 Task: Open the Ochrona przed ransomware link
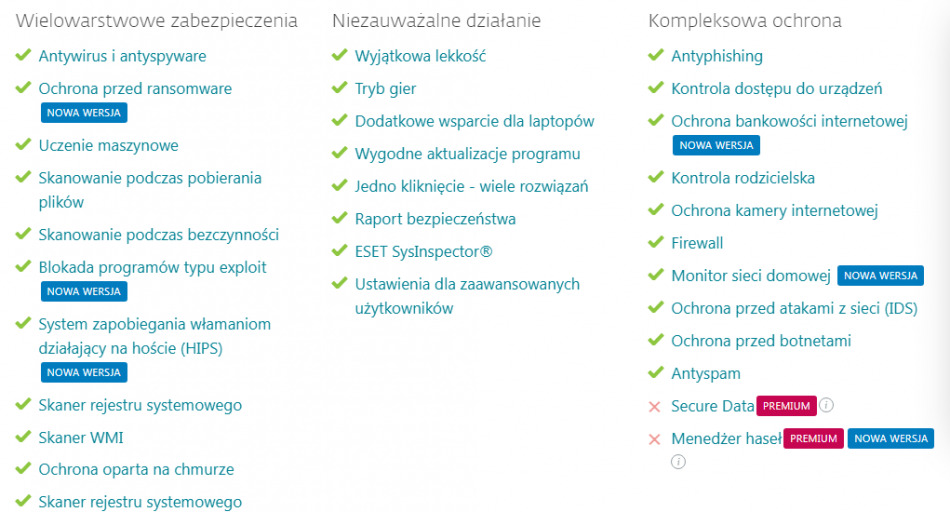[x=135, y=88]
